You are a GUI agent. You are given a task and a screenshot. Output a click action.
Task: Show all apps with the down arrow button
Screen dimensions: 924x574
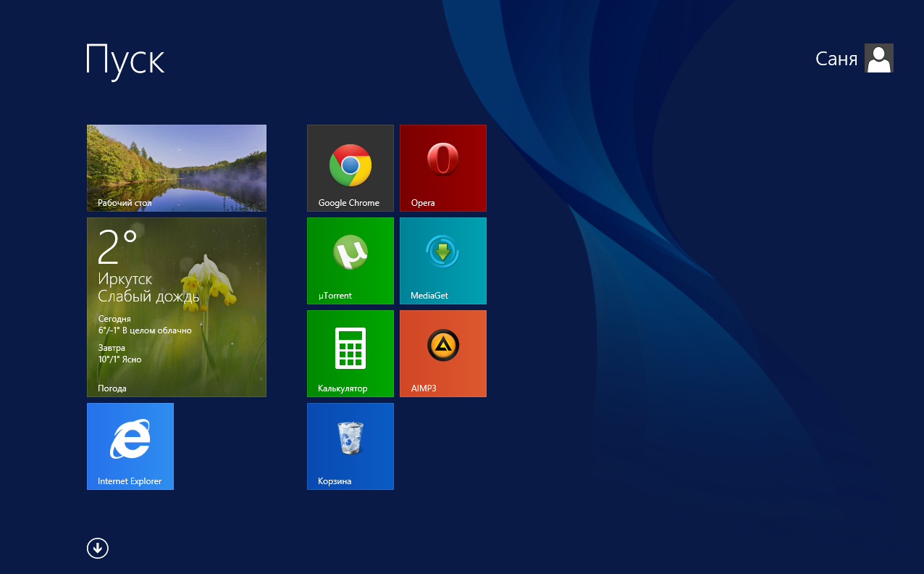(98, 549)
